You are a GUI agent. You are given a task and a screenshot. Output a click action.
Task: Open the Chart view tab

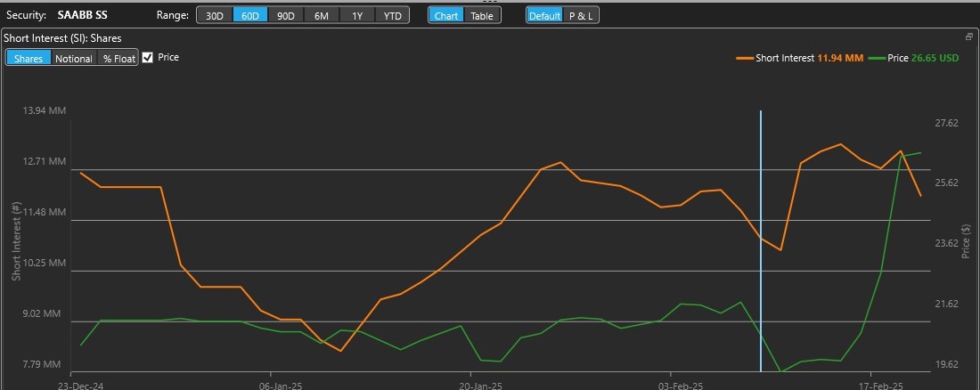(446, 16)
